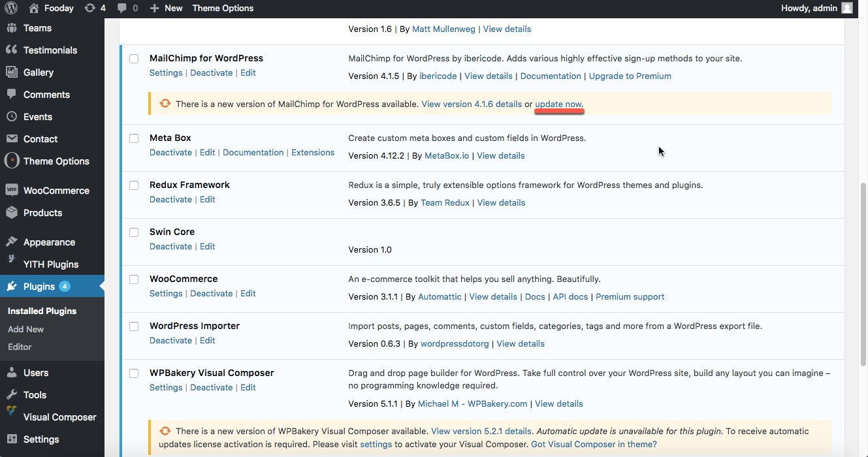Open the plugin Editor submenu
Image resolution: width=868 pixels, height=457 pixels.
pos(20,347)
